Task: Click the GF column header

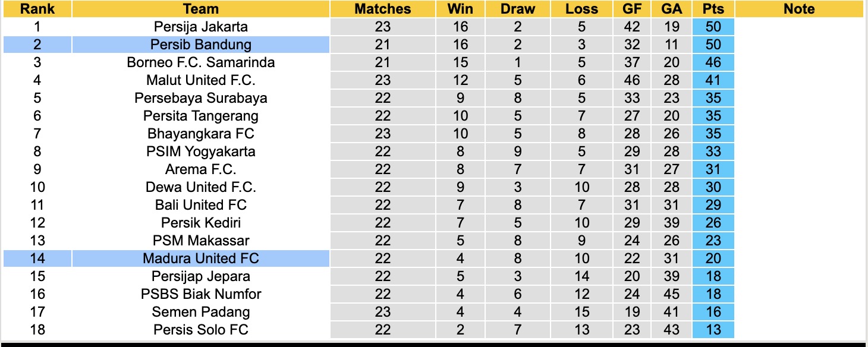Action: pos(632,9)
